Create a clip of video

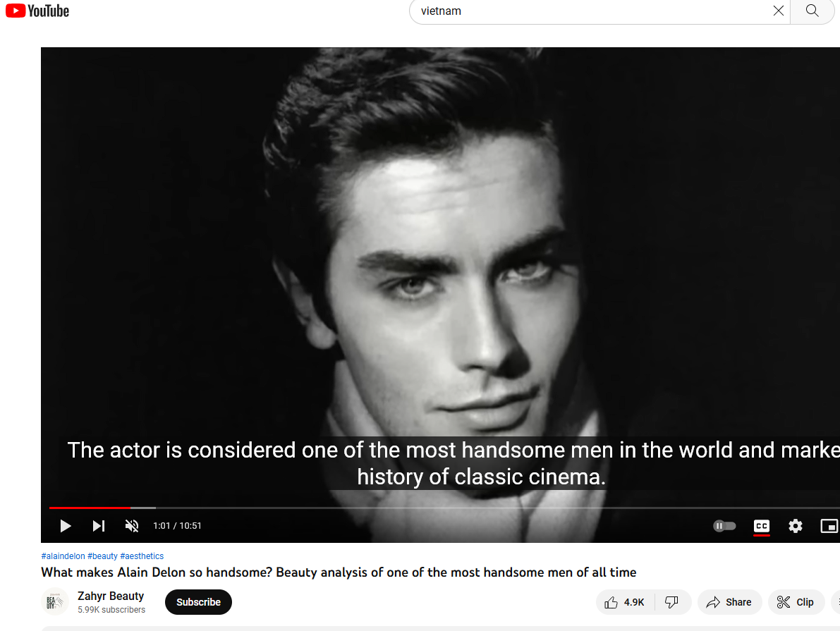796,602
